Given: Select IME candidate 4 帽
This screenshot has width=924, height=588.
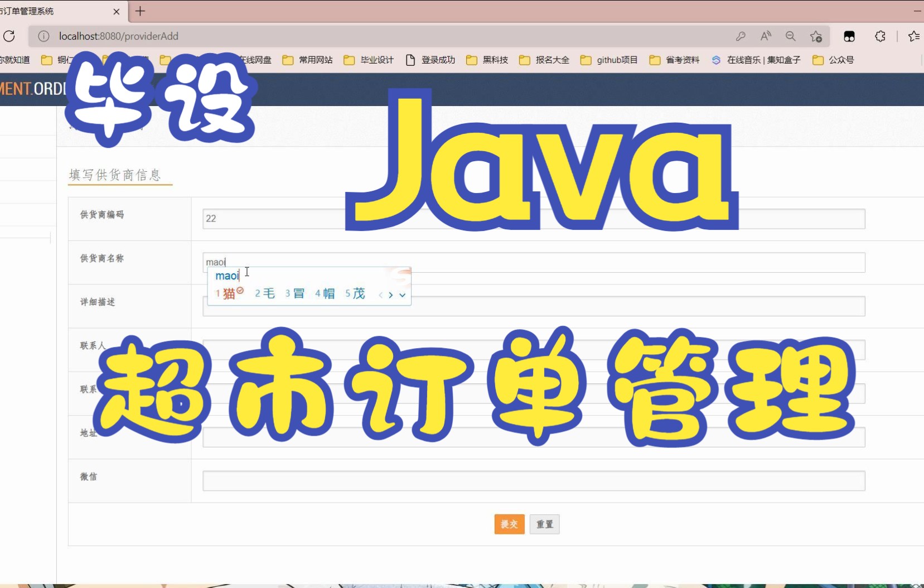Looking at the screenshot, I should point(325,293).
